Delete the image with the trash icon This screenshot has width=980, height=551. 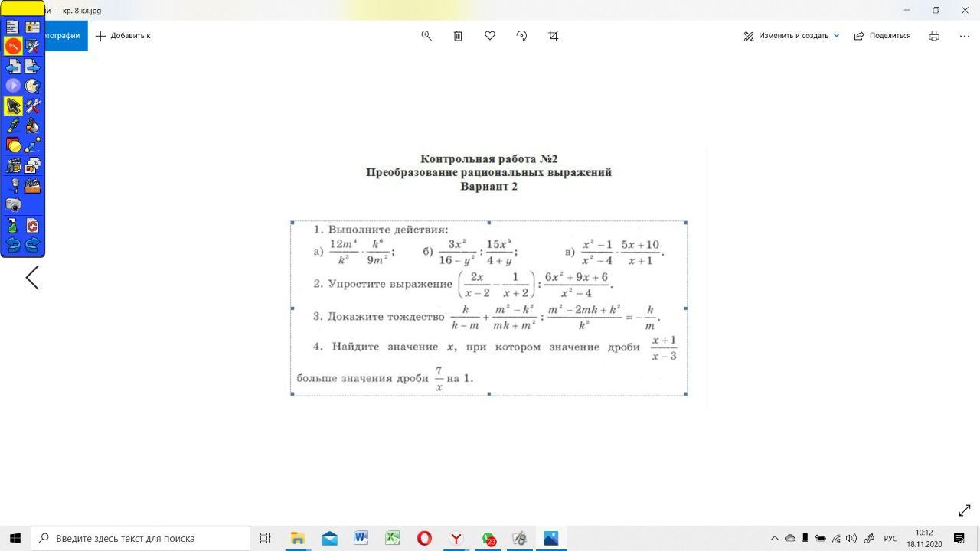[458, 35]
